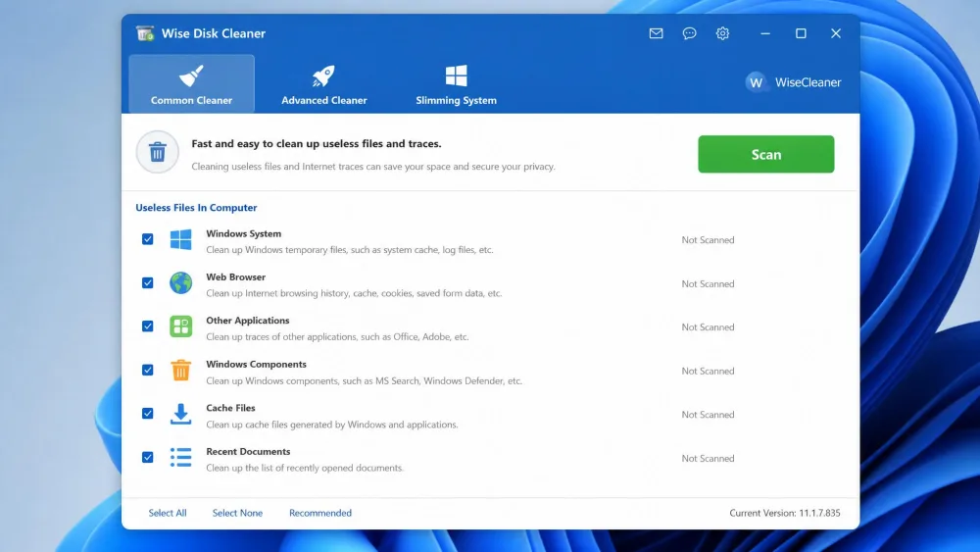Image resolution: width=980 pixels, height=552 pixels.
Task: Expand the Windows System row title
Action: pos(244,233)
